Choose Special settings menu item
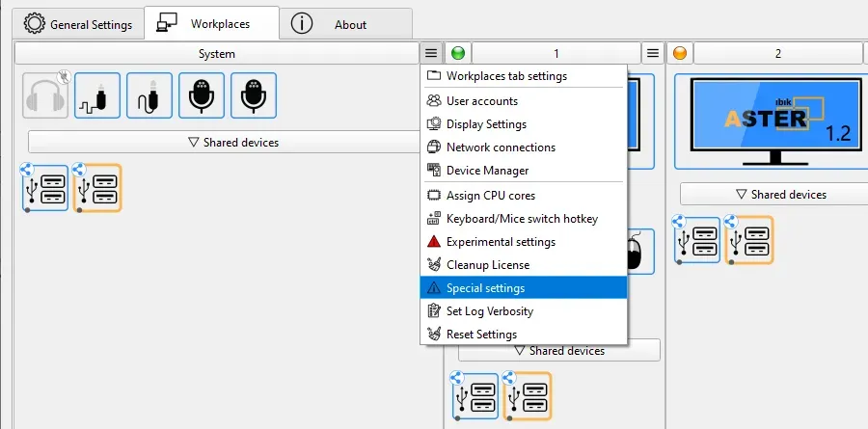The width and height of the screenshot is (868, 429). 524,288
